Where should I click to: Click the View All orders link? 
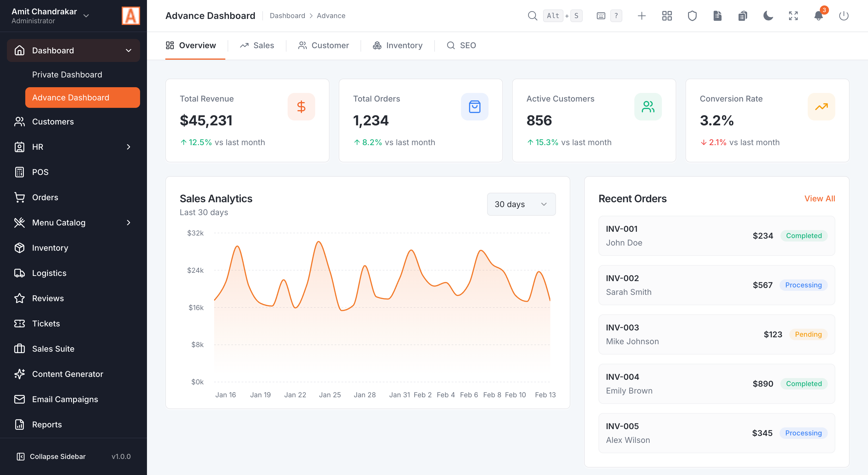[819, 198]
